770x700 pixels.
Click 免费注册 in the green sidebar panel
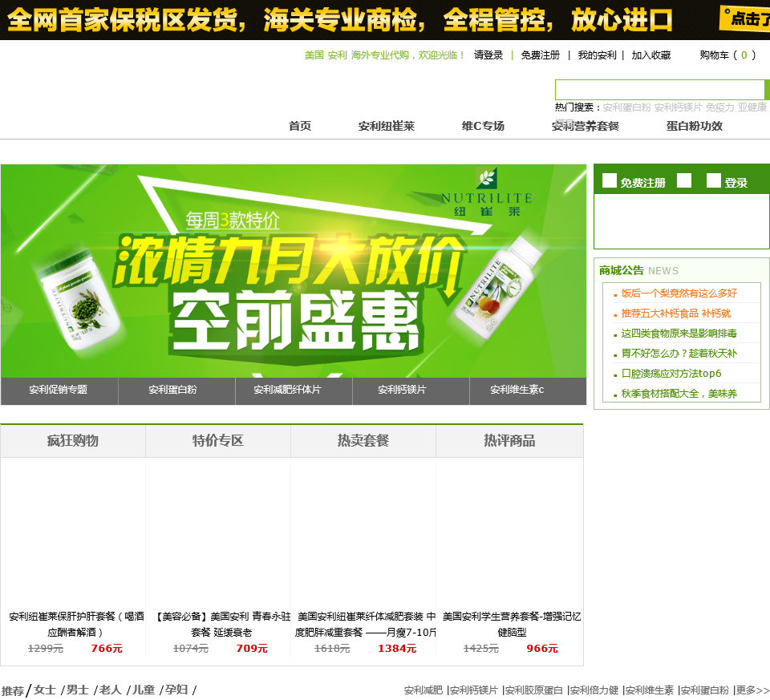(642, 183)
